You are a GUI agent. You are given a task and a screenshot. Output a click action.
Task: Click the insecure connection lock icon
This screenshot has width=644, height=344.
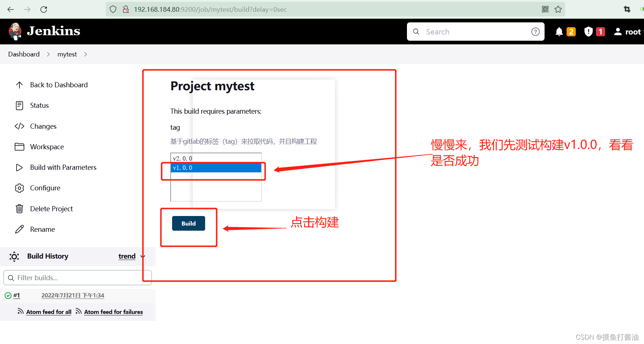[126, 10]
